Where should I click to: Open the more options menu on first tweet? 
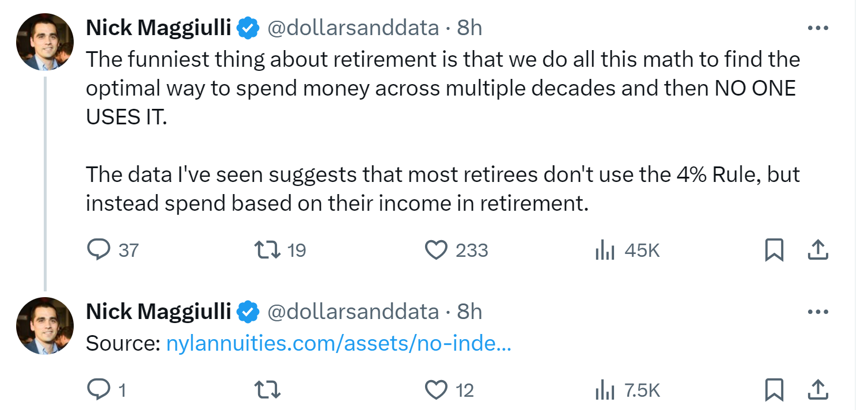pyautogui.click(x=818, y=28)
